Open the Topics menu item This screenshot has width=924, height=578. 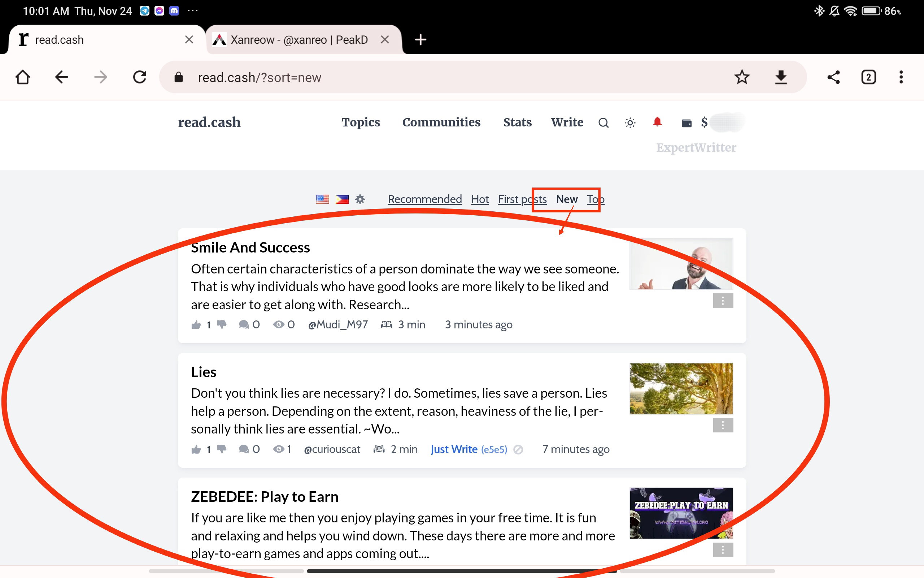point(361,122)
